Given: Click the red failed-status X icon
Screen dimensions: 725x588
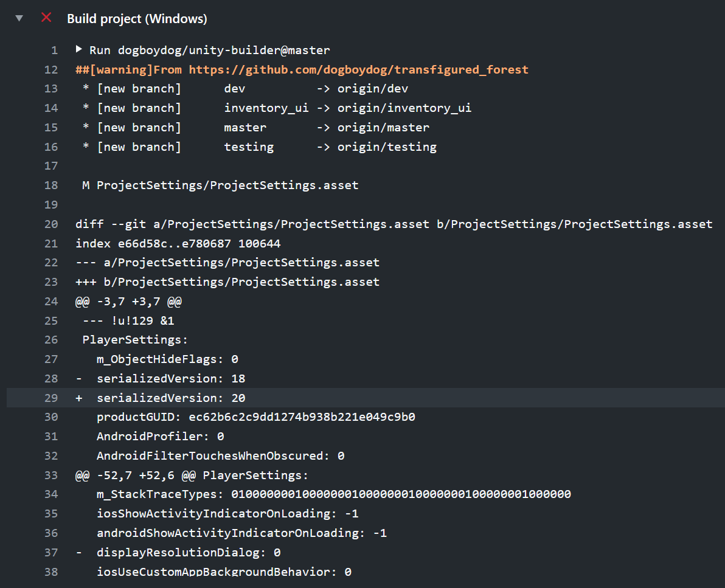Looking at the screenshot, I should point(46,18).
